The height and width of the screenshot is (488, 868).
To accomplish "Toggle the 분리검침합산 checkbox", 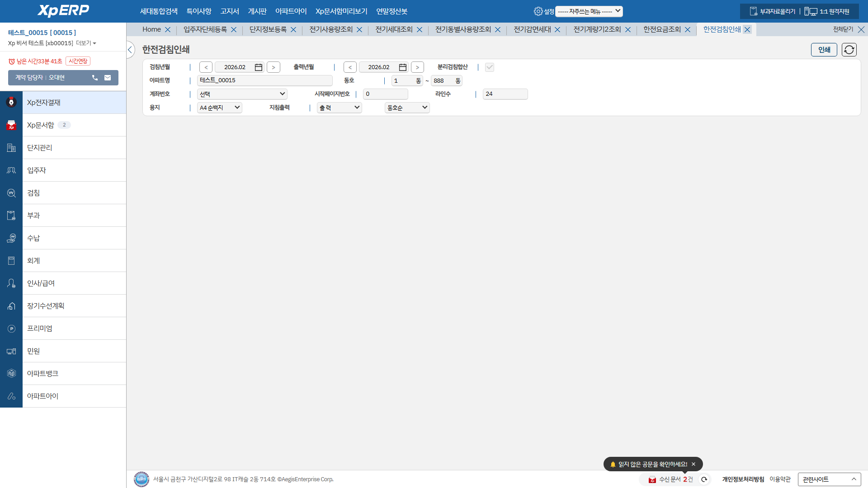I will (x=489, y=67).
